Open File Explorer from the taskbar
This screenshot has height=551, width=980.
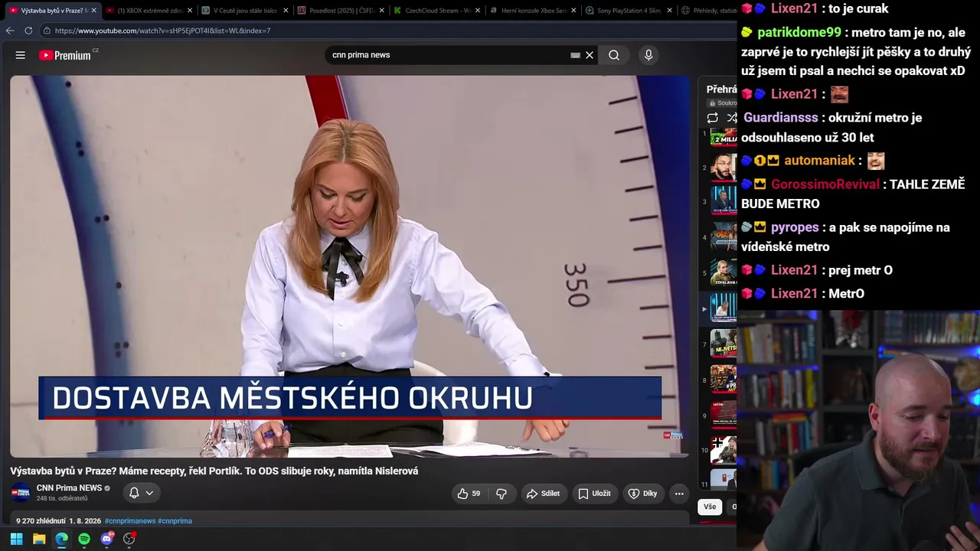pos(39,539)
